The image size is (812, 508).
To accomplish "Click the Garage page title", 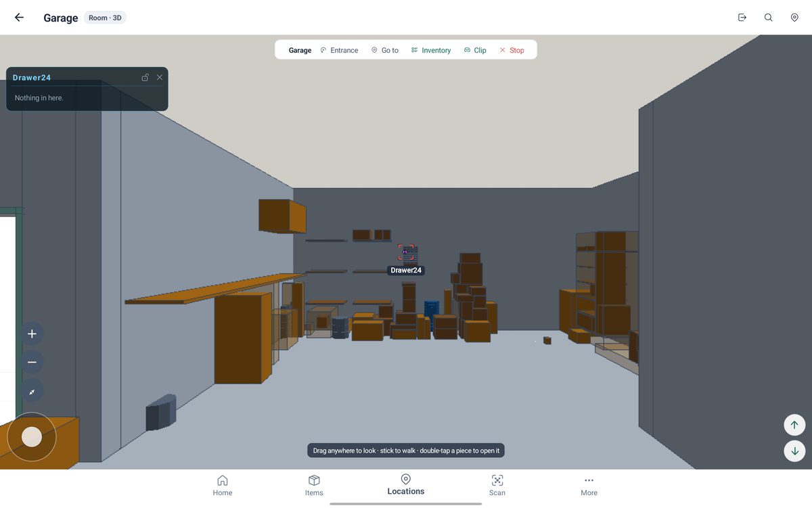I will (x=61, y=18).
